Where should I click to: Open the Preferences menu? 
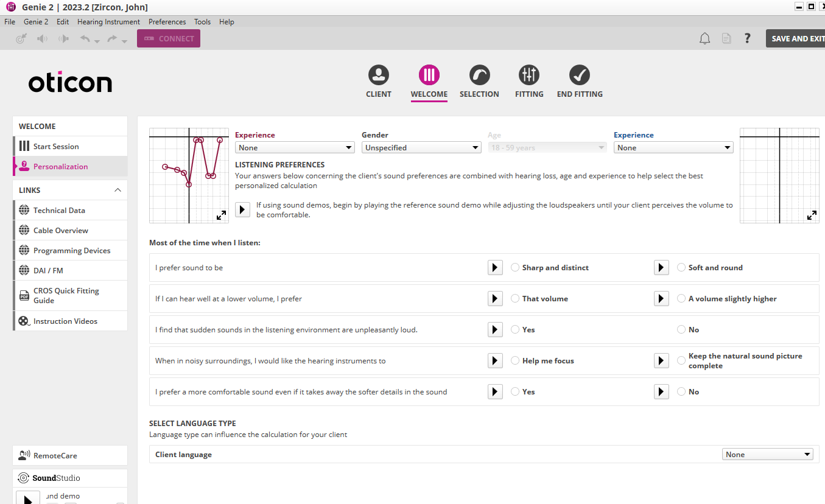click(167, 22)
